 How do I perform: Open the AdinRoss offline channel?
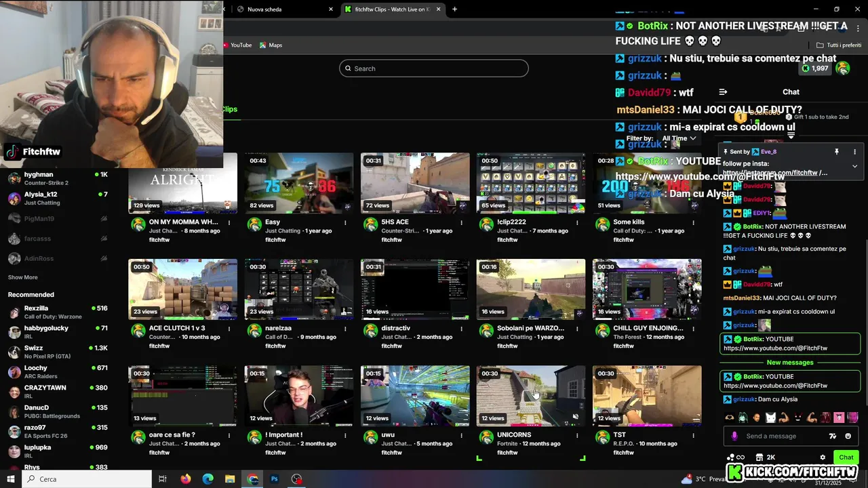coord(57,258)
